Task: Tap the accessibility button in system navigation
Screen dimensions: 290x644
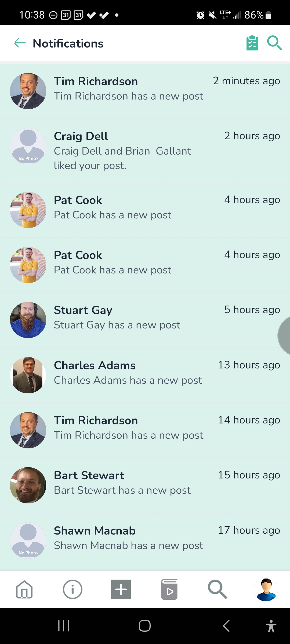Action: click(271, 626)
